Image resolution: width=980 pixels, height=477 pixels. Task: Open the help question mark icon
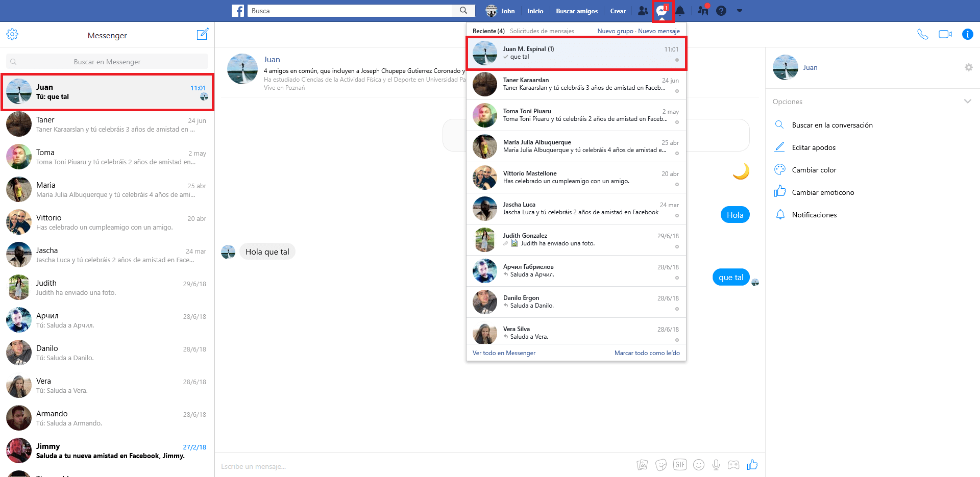[x=721, y=11]
